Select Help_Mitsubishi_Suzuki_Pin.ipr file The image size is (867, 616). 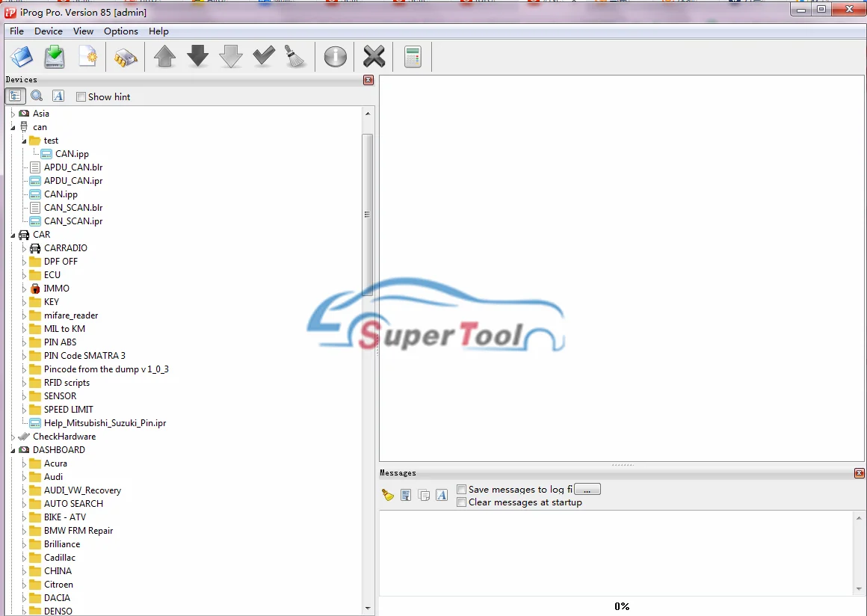(105, 423)
